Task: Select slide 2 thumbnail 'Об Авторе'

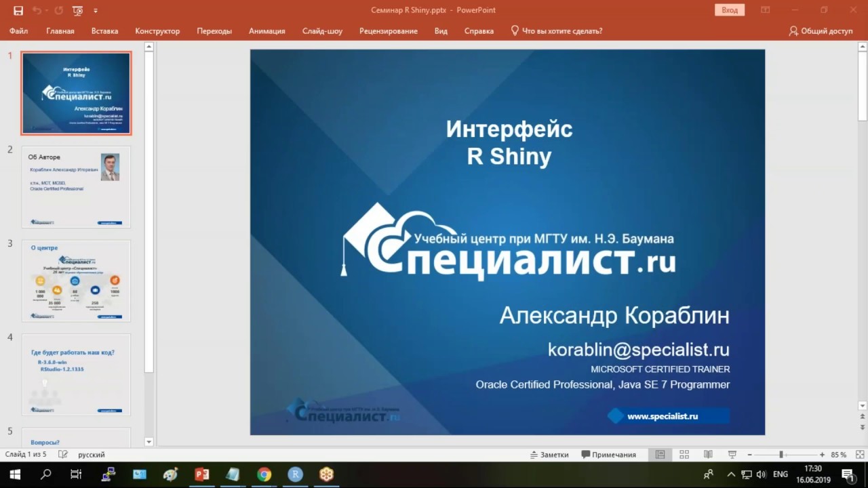Action: (77, 187)
